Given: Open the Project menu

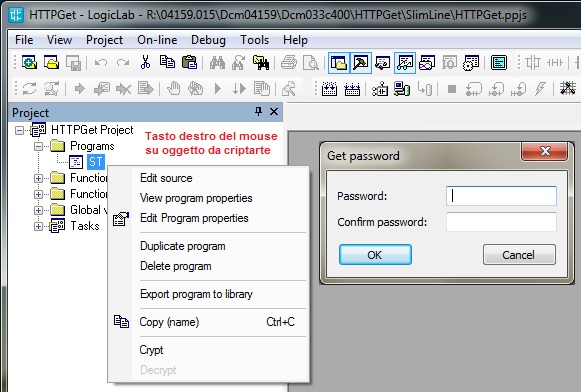Looking at the screenshot, I should click(104, 40).
